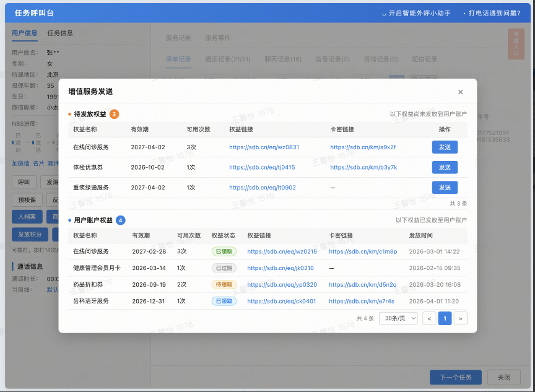Click the 已领取 status tag for 在线问诊服务

point(224,251)
